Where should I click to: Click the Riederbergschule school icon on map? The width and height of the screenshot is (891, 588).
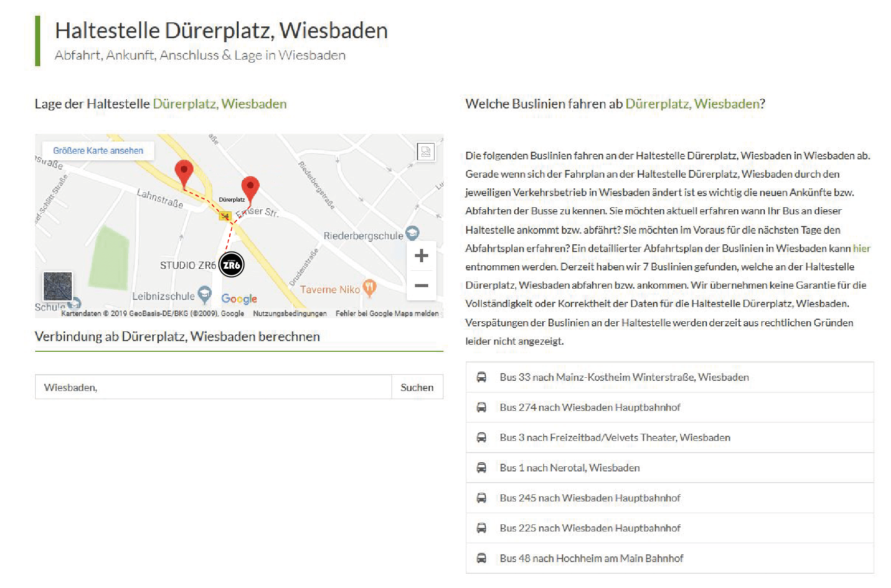[412, 233]
